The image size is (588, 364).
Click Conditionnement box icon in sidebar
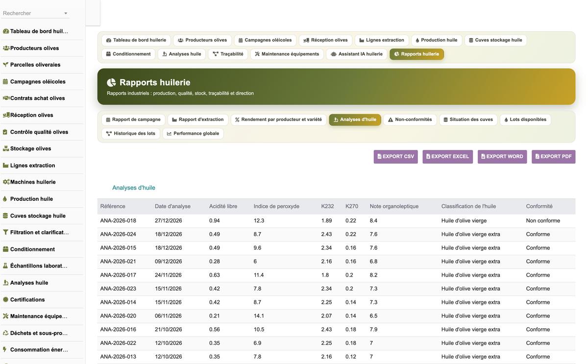click(6, 249)
